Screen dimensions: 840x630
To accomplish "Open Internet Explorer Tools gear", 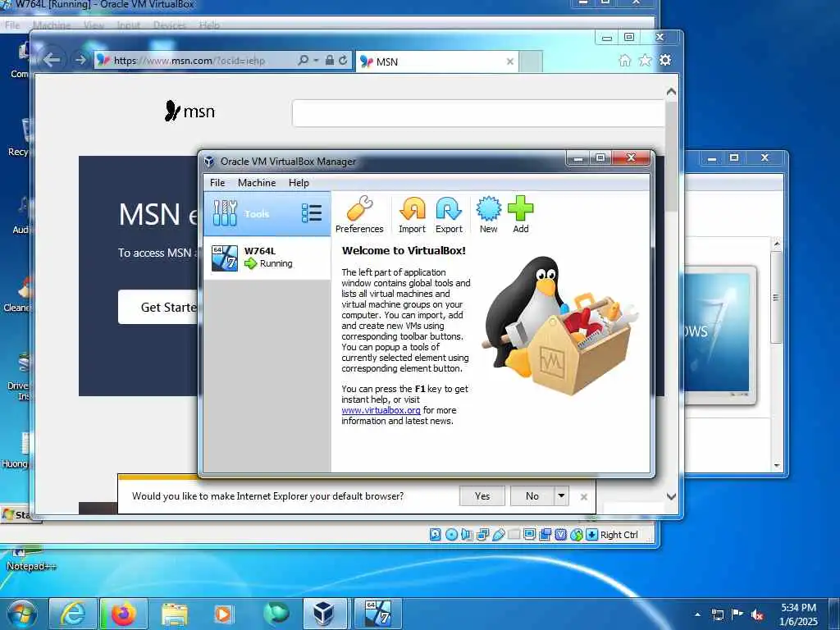I will click(x=665, y=60).
